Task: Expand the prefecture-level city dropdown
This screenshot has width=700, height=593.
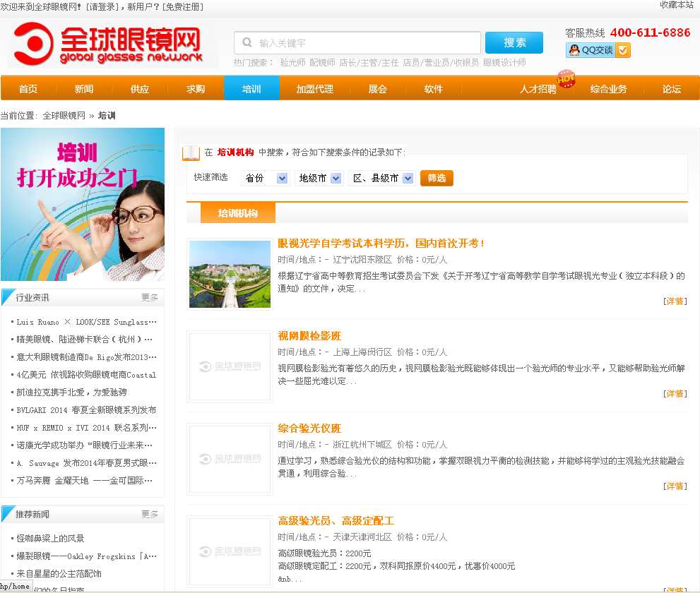Action: click(319, 179)
